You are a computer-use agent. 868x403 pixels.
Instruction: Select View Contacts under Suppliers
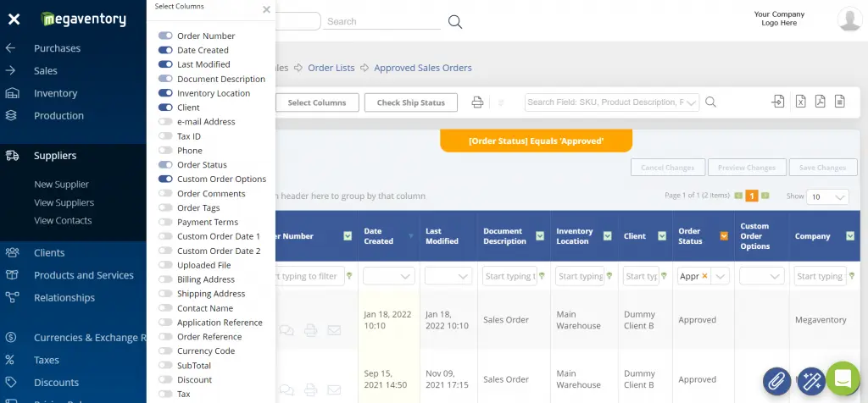63,220
